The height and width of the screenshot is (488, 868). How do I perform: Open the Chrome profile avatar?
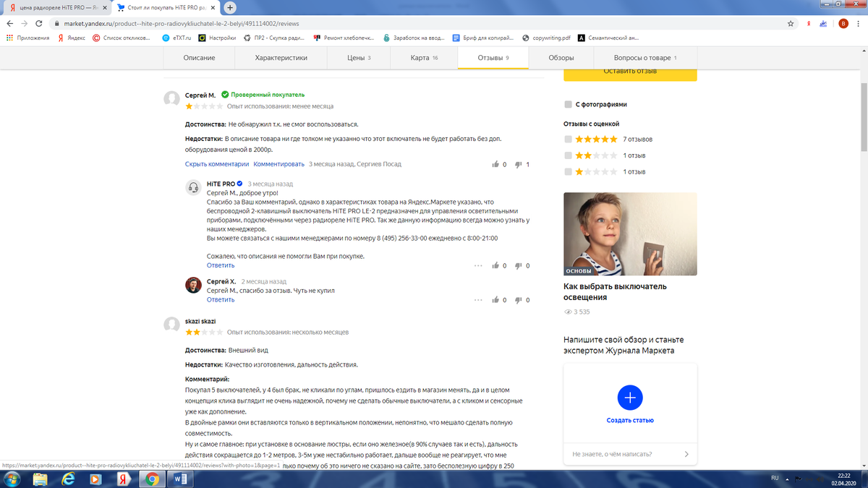[x=843, y=23]
